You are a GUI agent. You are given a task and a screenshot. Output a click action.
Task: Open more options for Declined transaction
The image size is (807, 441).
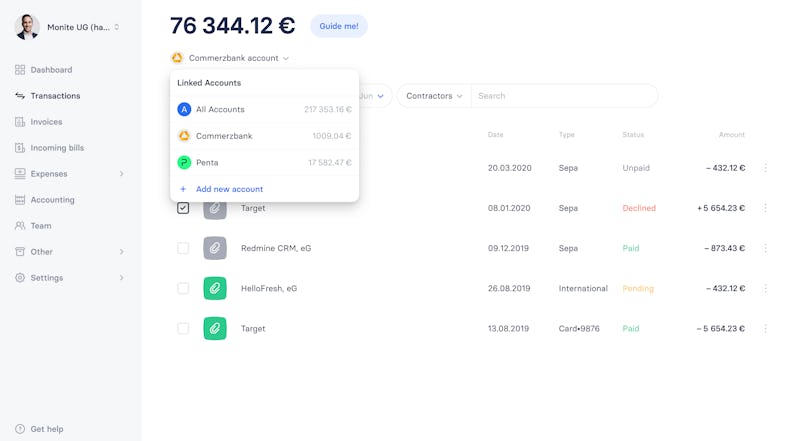point(765,208)
